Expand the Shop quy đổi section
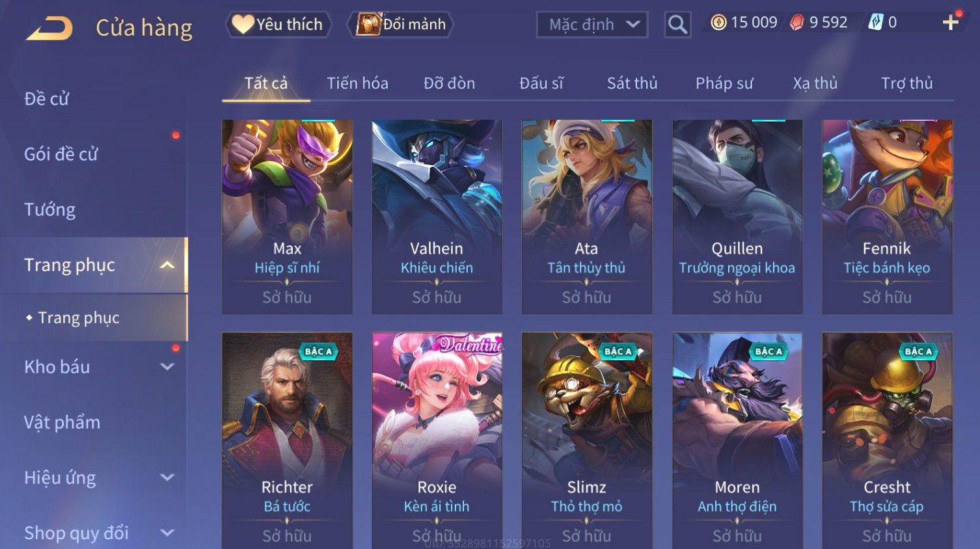The width and height of the screenshot is (980, 549). 167,533
